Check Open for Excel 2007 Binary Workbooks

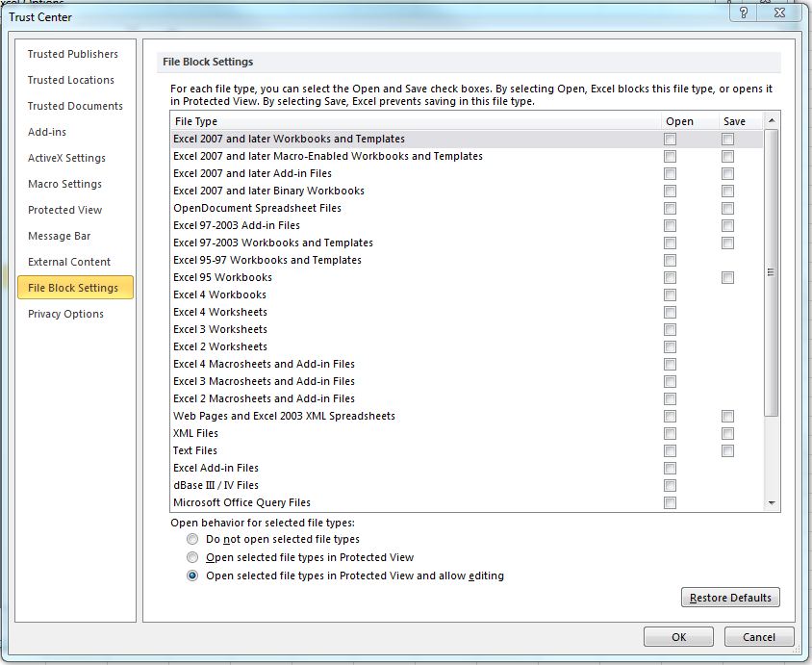point(671,192)
